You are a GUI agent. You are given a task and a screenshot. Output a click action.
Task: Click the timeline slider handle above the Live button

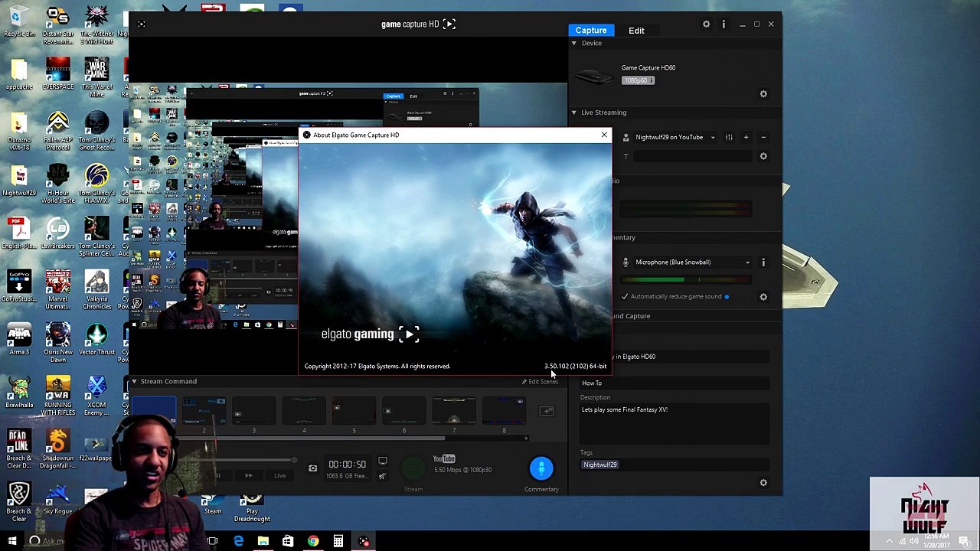click(x=294, y=460)
